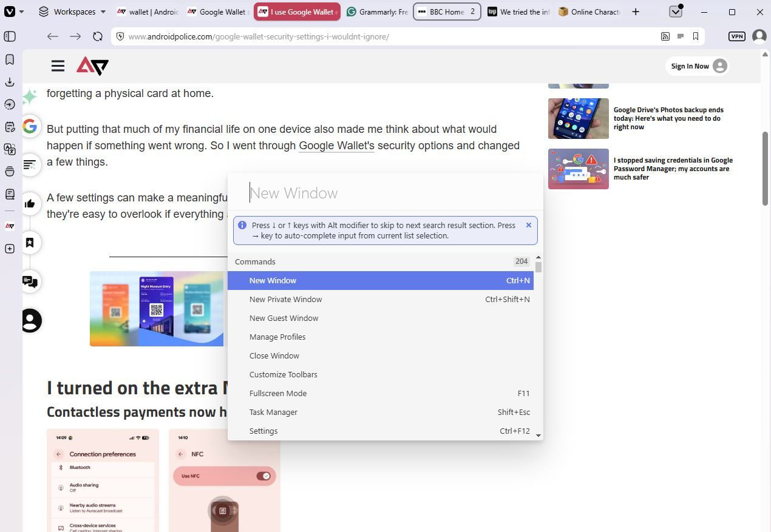Select Task Manager from the command list
Image resolution: width=771 pixels, height=532 pixels.
pyautogui.click(x=381, y=412)
